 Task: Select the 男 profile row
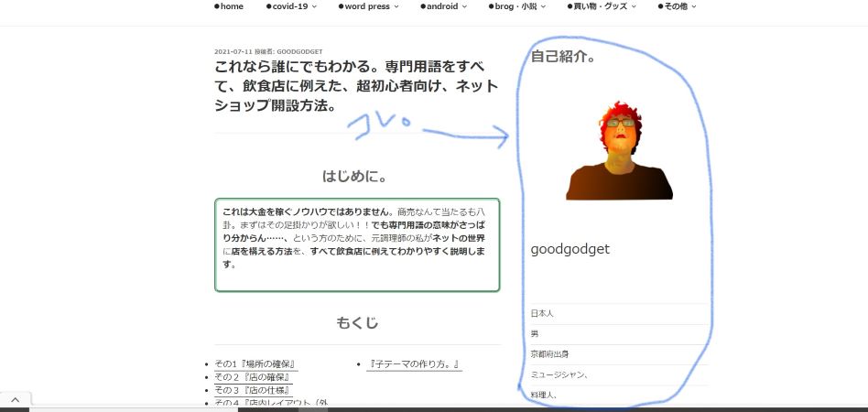[619, 334]
